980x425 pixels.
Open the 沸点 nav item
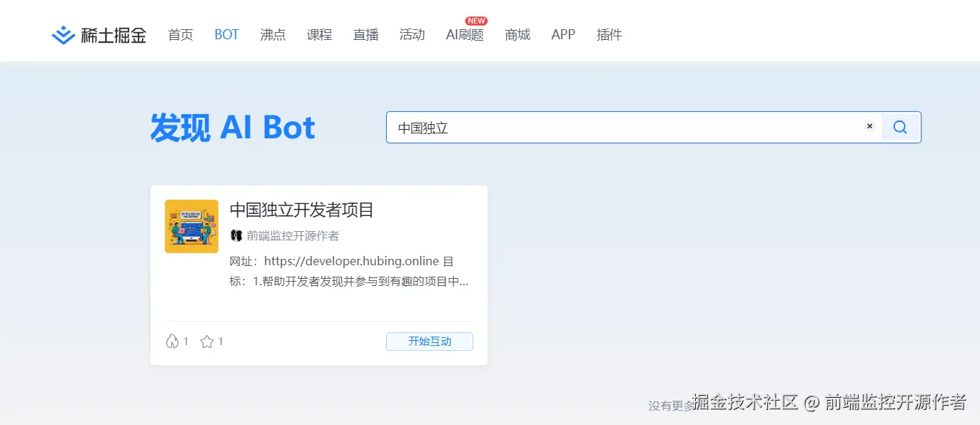(x=273, y=34)
